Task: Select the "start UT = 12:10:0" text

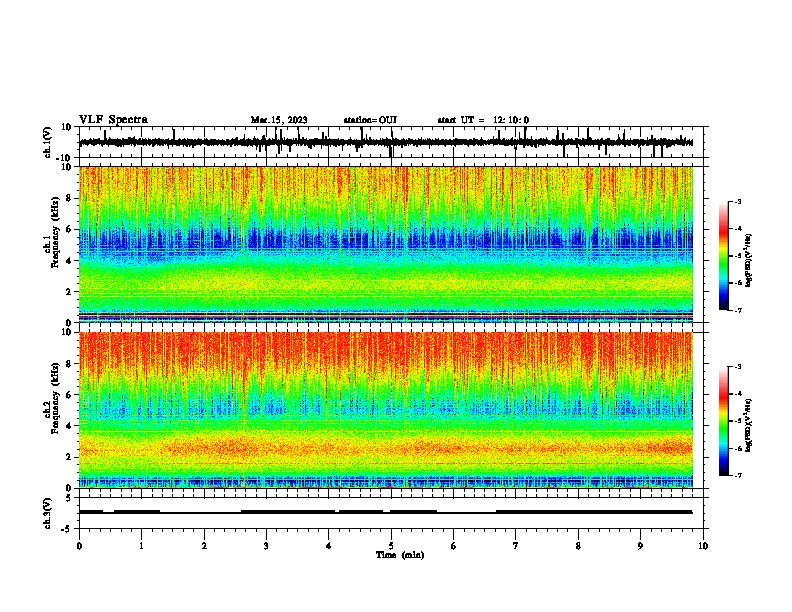Action: tap(483, 120)
